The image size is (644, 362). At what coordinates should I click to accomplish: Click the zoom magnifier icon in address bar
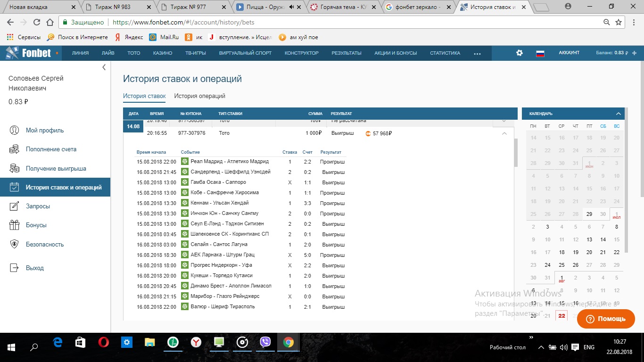tap(607, 22)
